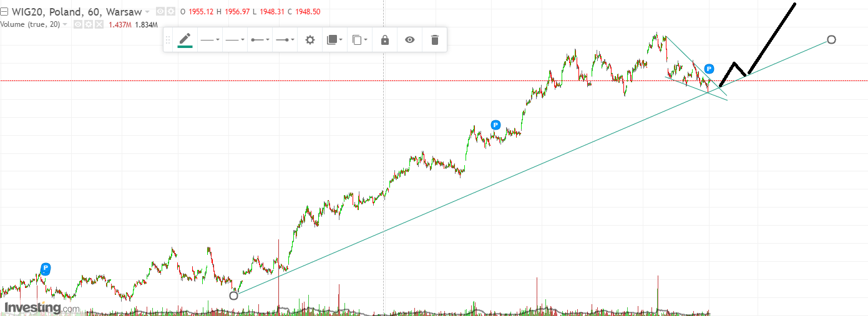868x316 pixels.
Task: Click the close price value 1948.50
Action: click(x=307, y=12)
